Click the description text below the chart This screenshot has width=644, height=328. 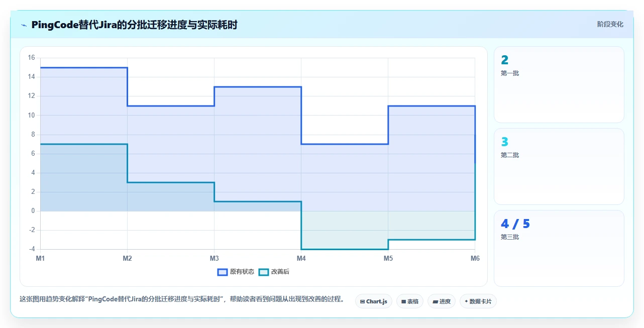(183, 299)
